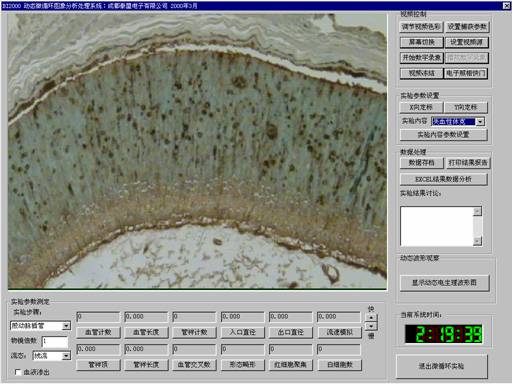Freeze the video with 视频冻结

(421, 73)
